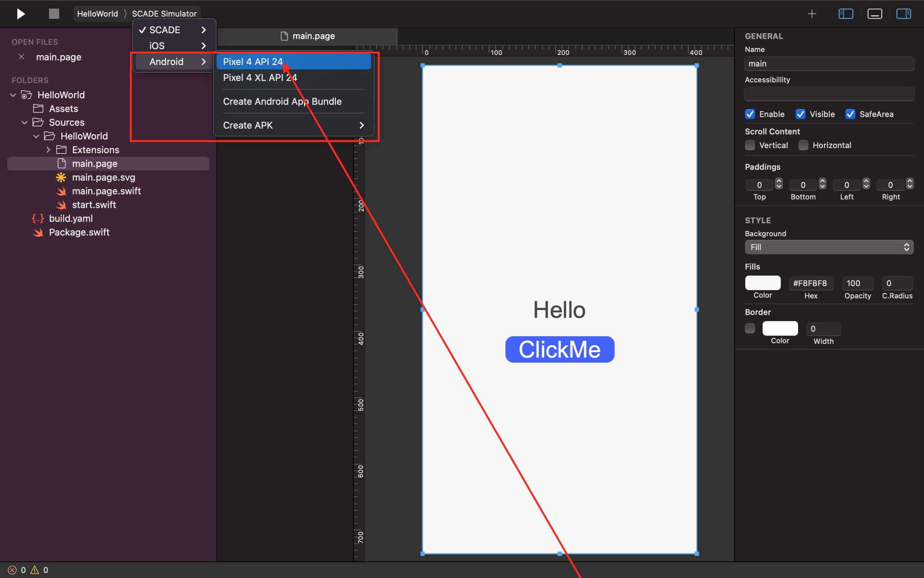The image size is (924, 578).
Task: Click the Name input field
Action: click(829, 64)
